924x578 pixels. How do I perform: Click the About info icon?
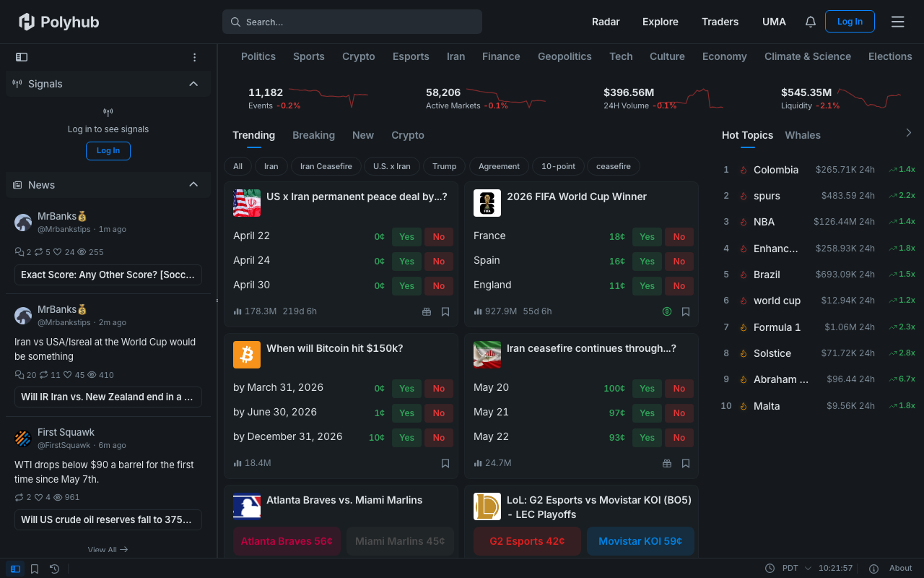point(873,569)
